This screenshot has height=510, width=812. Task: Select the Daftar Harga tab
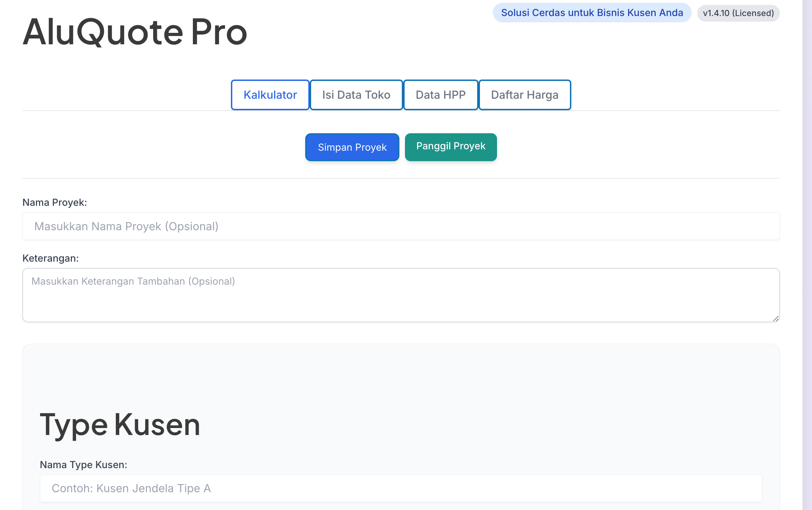point(525,95)
